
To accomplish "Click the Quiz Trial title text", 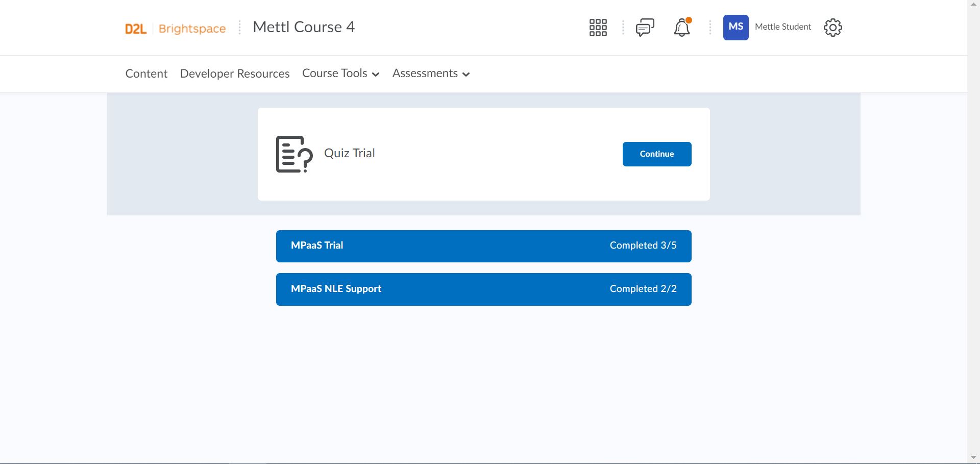I will pyautogui.click(x=350, y=153).
